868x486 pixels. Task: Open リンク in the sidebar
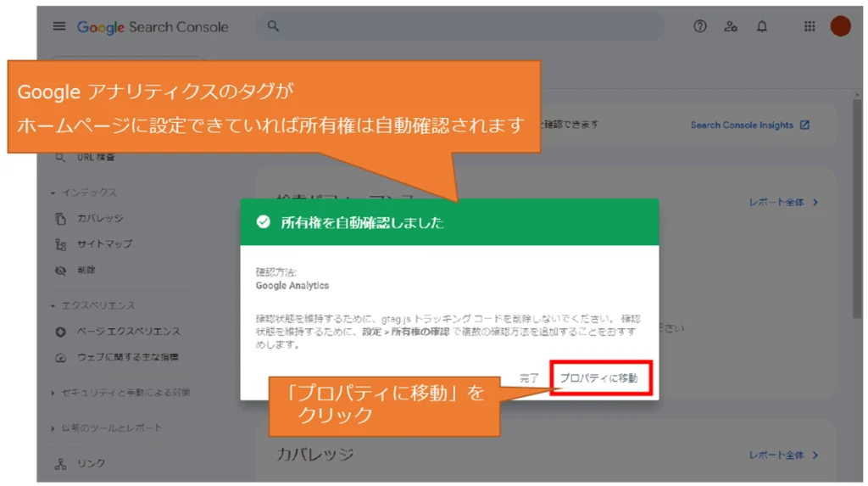91,463
